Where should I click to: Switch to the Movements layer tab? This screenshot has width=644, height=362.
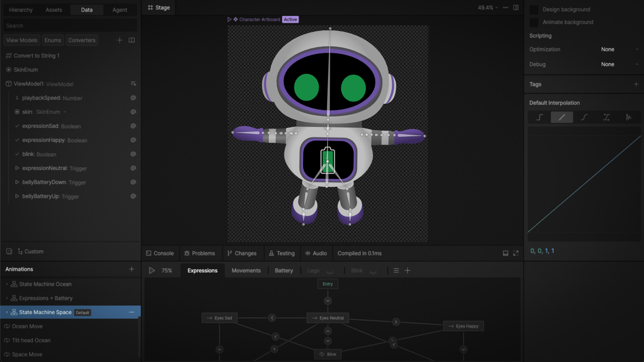(x=246, y=270)
